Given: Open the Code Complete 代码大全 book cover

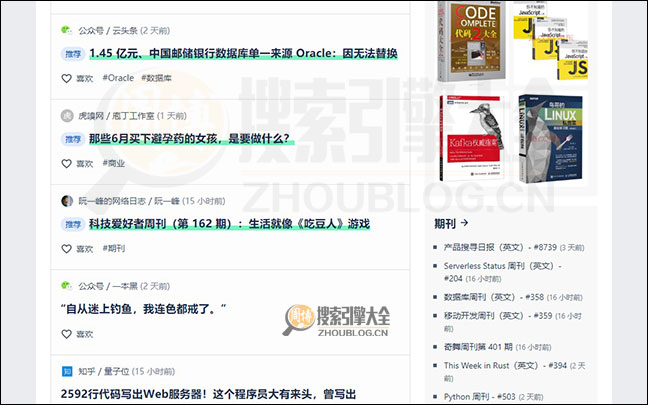Looking at the screenshot, I should (x=472, y=41).
